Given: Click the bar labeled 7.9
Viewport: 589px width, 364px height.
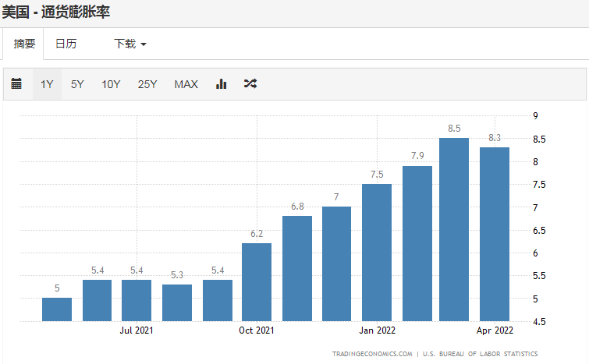Looking at the screenshot, I should coord(417,243).
